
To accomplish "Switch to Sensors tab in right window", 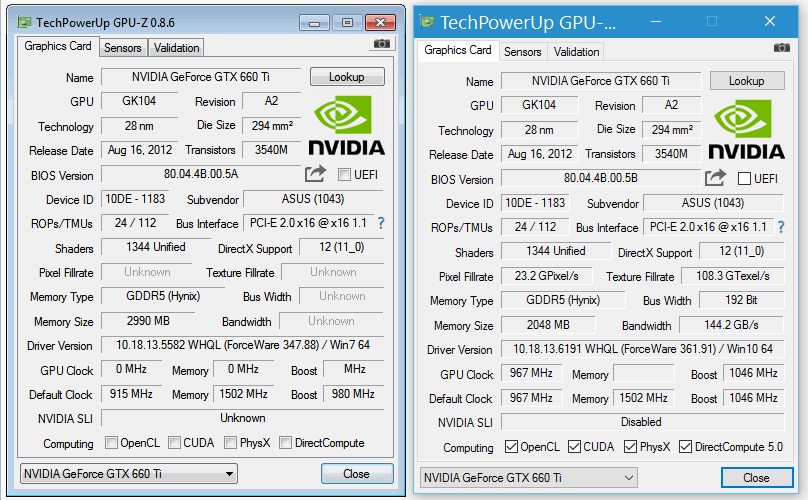I will pyautogui.click(x=523, y=52).
